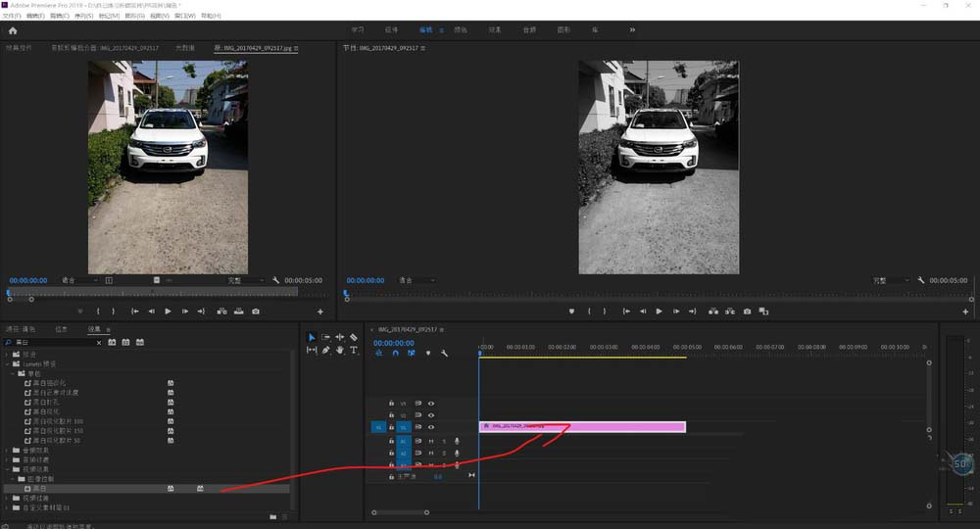The image size is (980, 529).
Task: Pick the Pen tool
Action: (x=326, y=350)
